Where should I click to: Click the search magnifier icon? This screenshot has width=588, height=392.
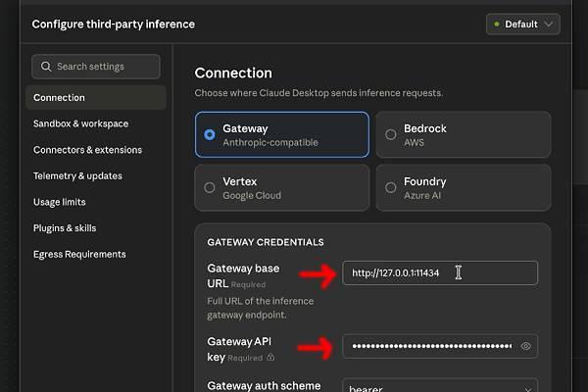[46, 67]
